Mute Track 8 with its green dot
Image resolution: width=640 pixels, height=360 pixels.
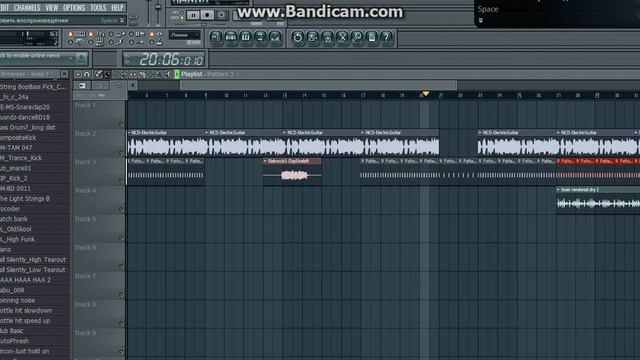121,323
